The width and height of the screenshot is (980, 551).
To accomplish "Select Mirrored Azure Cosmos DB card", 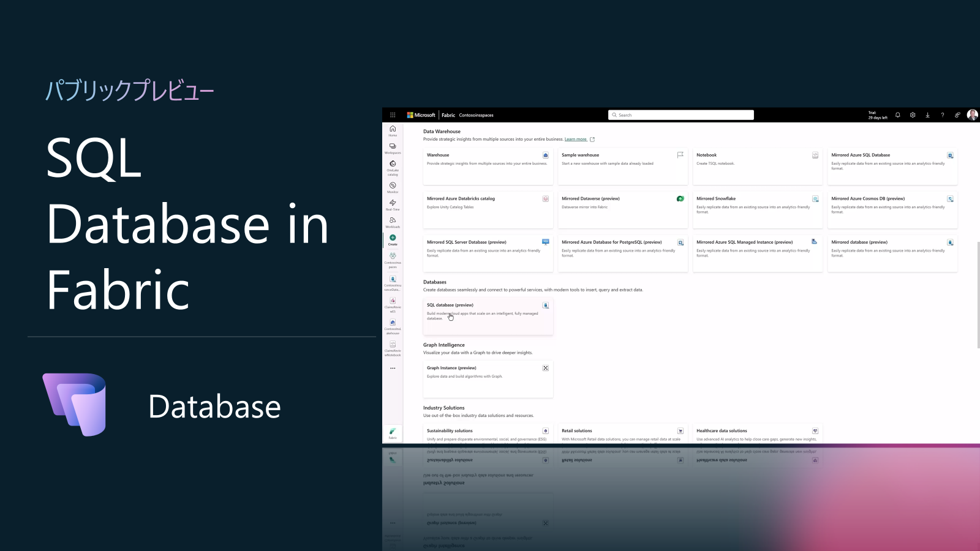I will point(892,209).
